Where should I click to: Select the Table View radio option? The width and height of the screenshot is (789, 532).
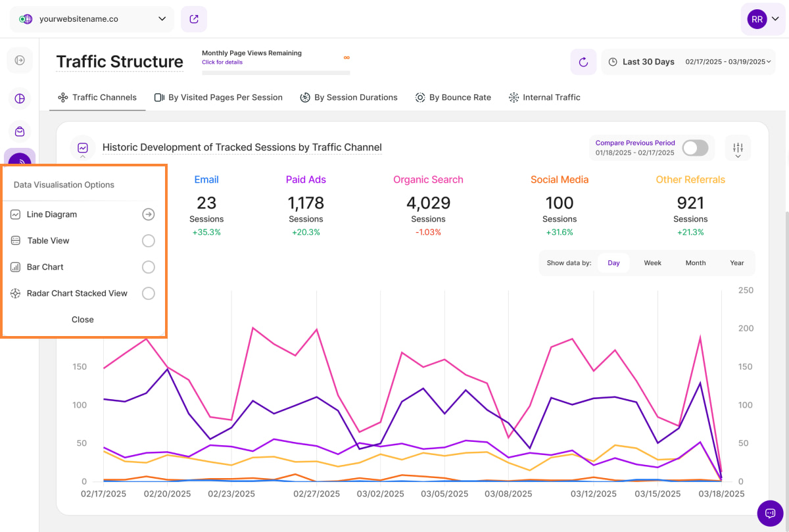149,241
